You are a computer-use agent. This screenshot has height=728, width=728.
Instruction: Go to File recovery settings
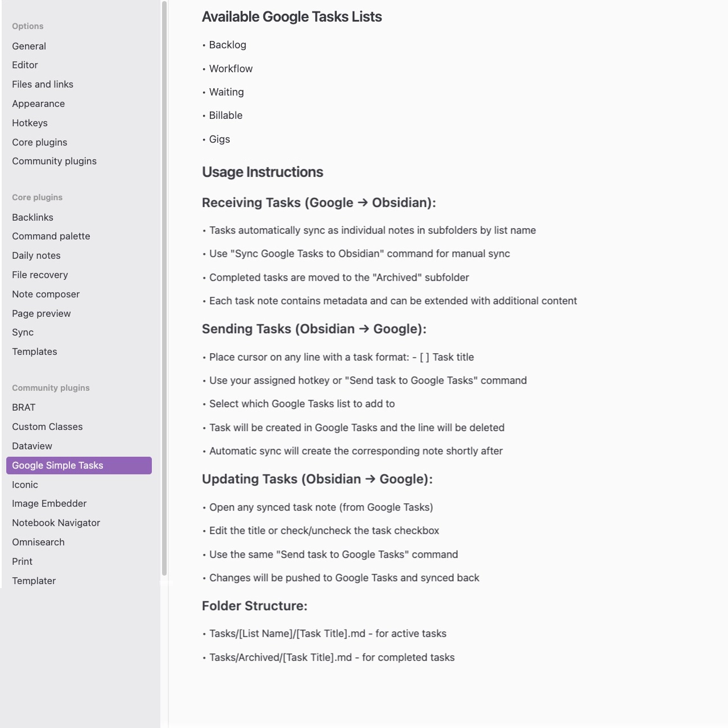[40, 275]
